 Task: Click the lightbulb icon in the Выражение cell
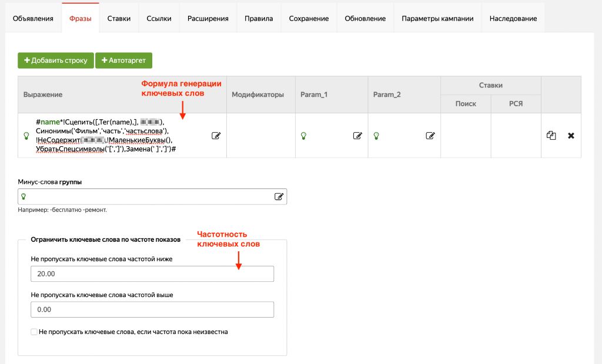click(26, 136)
